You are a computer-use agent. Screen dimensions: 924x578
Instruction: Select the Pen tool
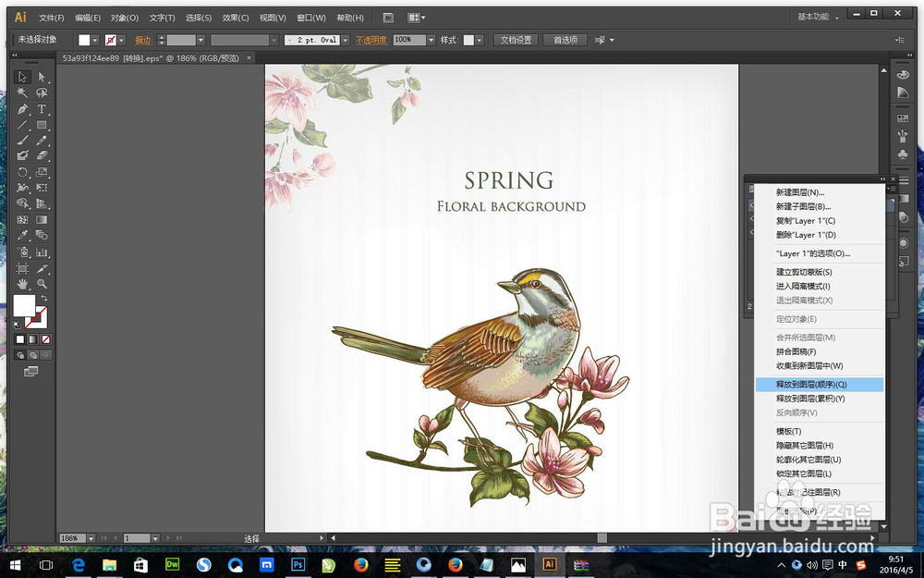click(x=22, y=109)
